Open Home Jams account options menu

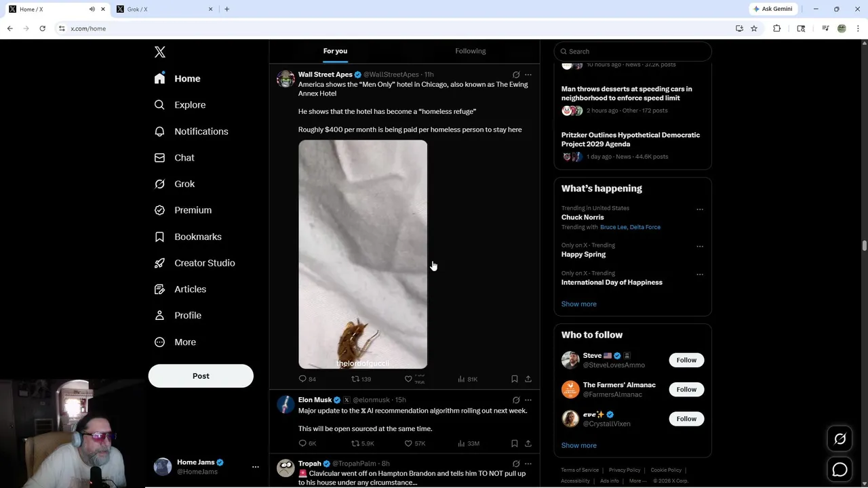click(256, 467)
